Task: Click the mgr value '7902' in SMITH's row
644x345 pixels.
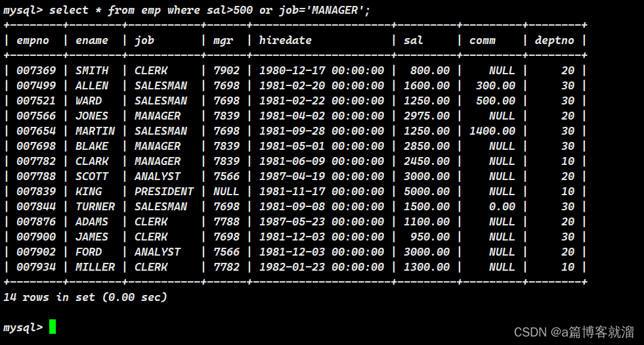Action: point(226,70)
